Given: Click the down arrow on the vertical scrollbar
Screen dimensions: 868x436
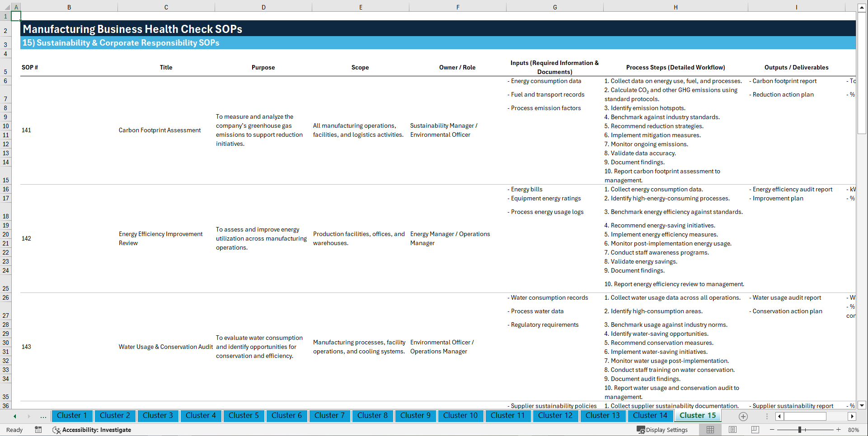Looking at the screenshot, I should pyautogui.click(x=862, y=406).
